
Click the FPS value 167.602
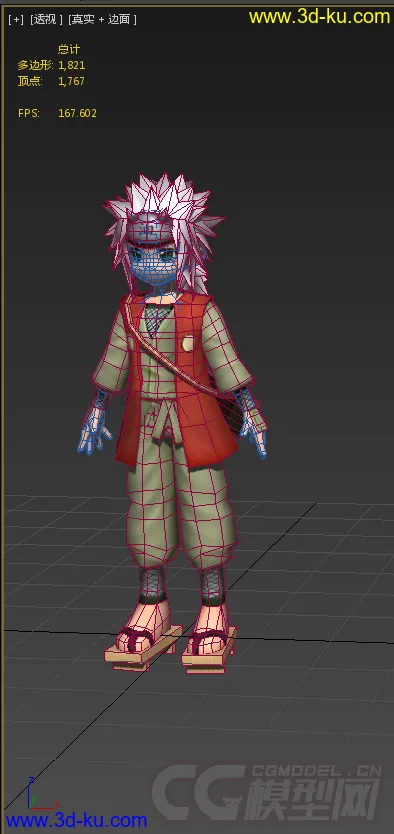(x=77, y=113)
